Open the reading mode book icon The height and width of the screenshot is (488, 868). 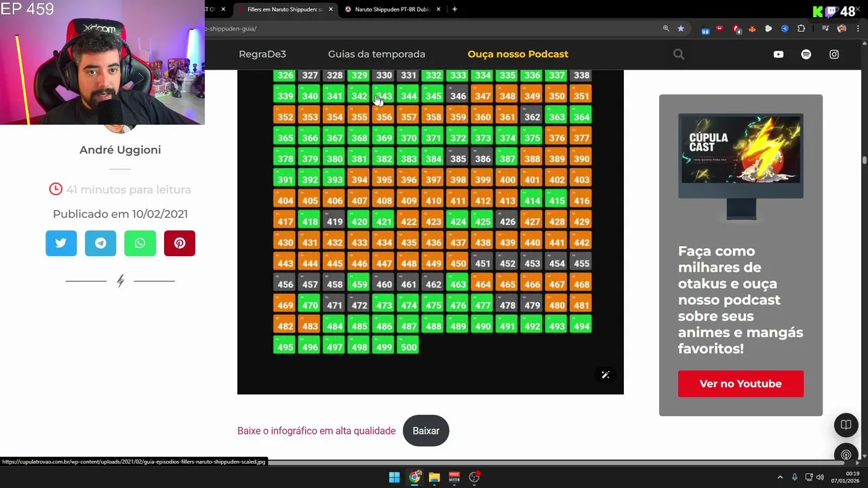[x=846, y=425]
